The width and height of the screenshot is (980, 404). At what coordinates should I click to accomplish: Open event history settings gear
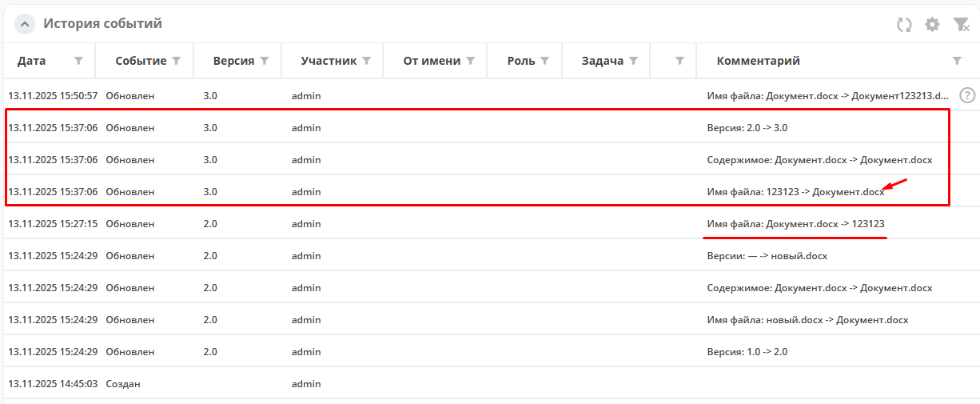[x=932, y=25]
